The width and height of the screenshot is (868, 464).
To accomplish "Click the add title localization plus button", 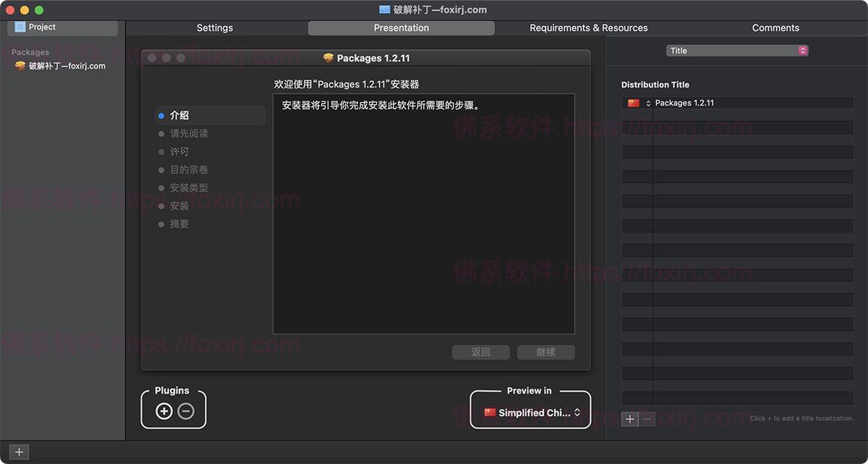I will 630,419.
